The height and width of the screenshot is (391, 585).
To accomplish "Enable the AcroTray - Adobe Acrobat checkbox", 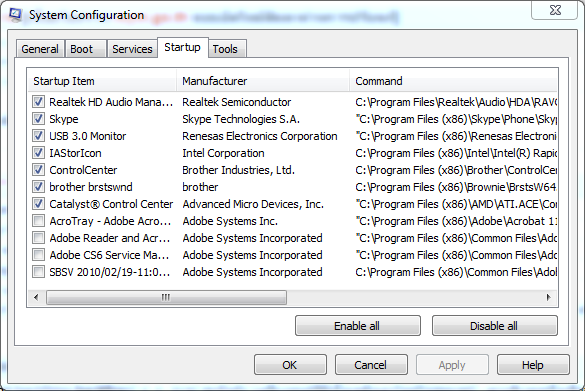I will [x=38, y=221].
